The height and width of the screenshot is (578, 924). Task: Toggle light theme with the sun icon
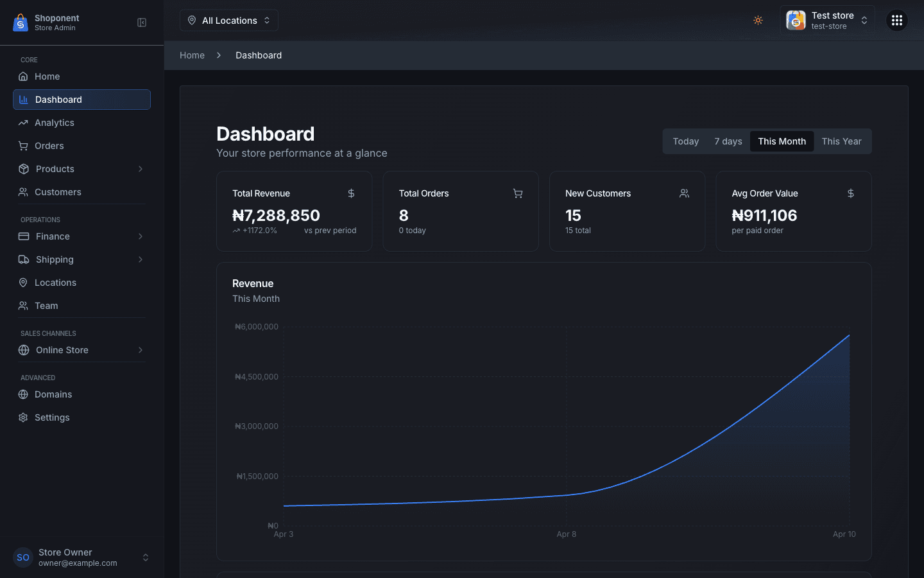758,21
